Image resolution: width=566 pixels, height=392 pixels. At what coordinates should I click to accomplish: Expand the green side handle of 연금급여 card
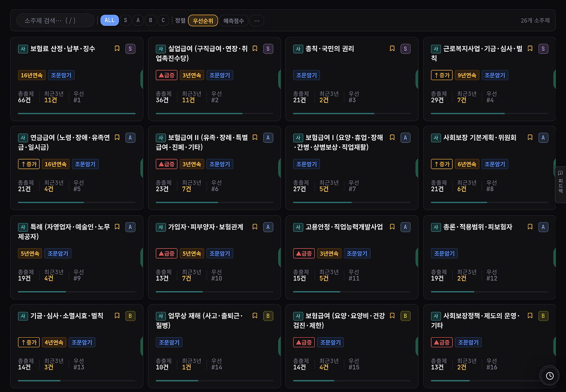142,168
